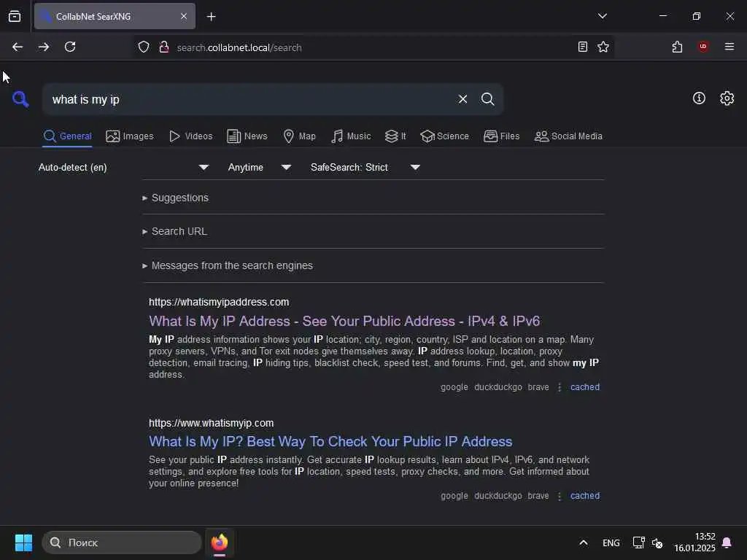Open the Anytime time range dropdown

tap(259, 167)
